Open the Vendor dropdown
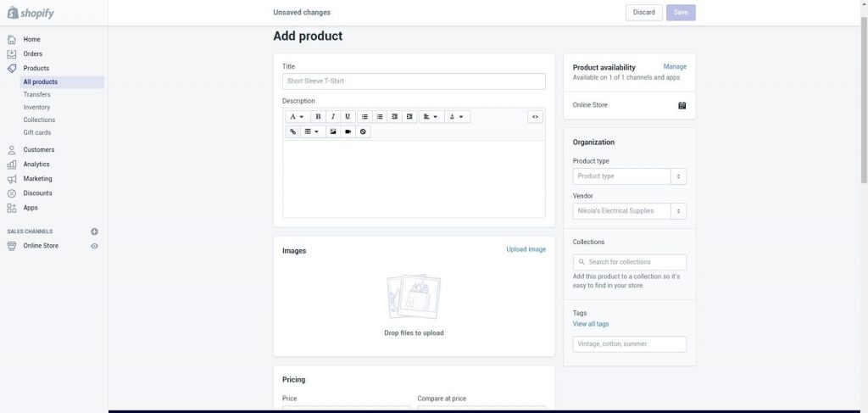 click(677, 211)
